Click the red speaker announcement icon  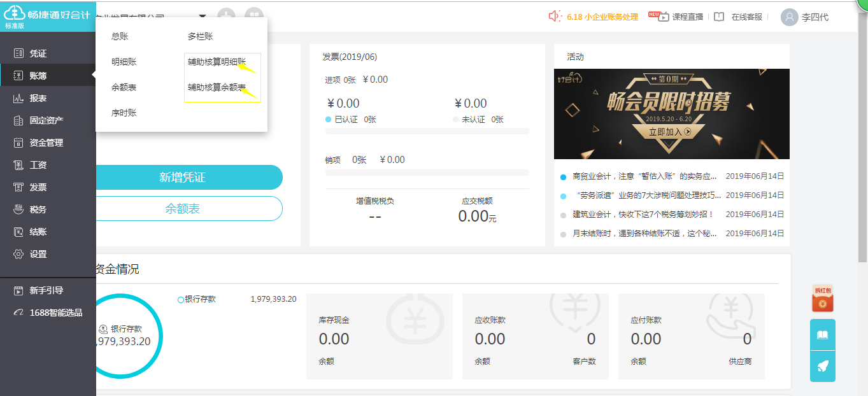pyautogui.click(x=555, y=17)
